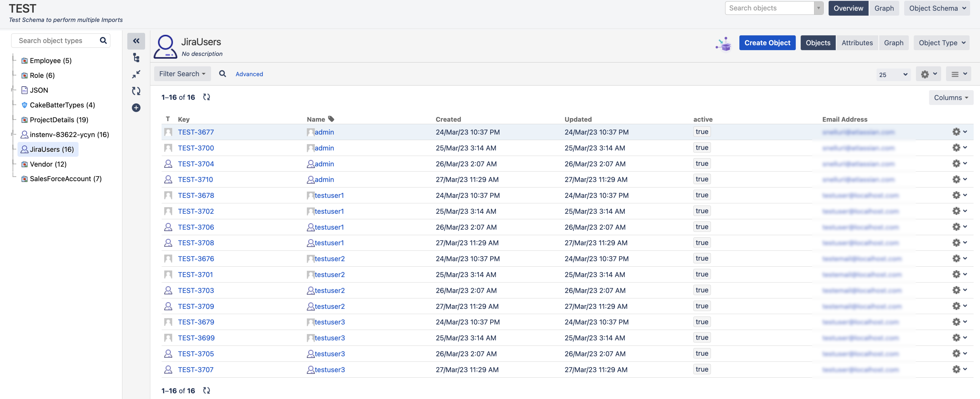Screen dimensions: 980x399
Task: Click the magnifier icon in Search object types
Action: pyautogui.click(x=103, y=40)
